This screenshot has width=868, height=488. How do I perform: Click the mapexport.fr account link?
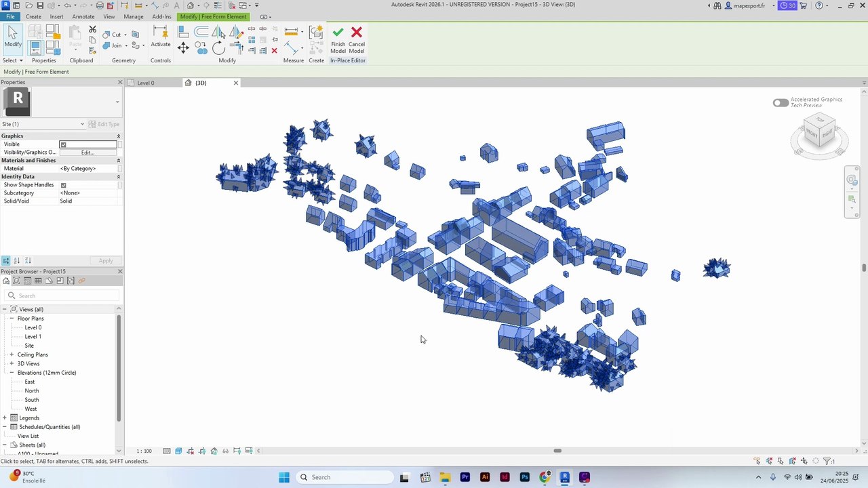[x=749, y=5]
